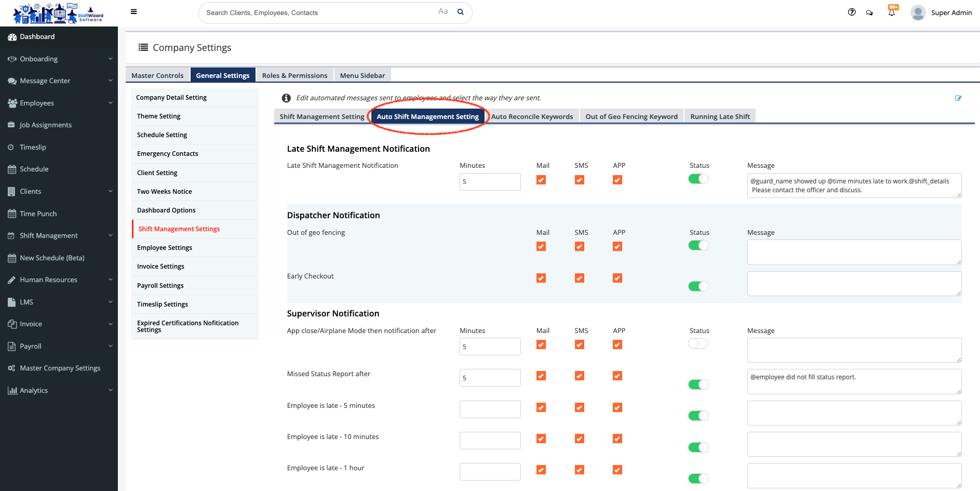Open Payroll Settings in settings list

click(160, 285)
